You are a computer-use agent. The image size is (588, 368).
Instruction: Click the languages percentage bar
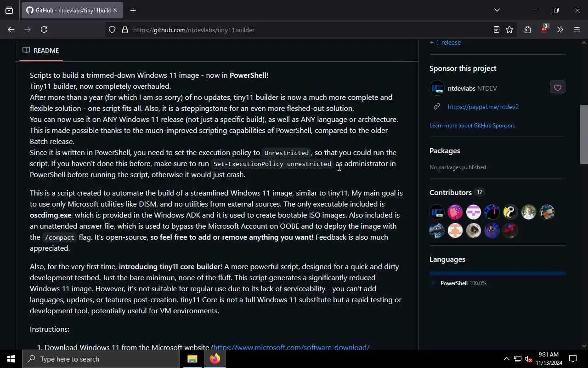(498, 273)
